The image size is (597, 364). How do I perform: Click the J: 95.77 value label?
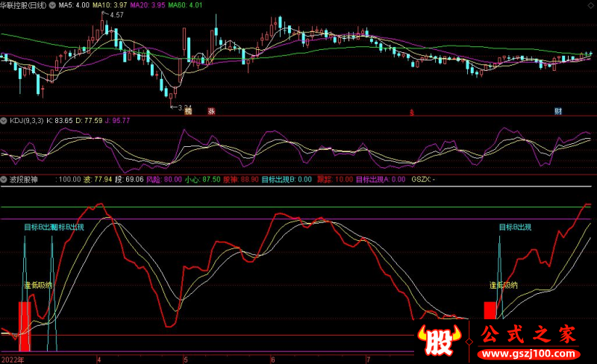click(x=115, y=120)
